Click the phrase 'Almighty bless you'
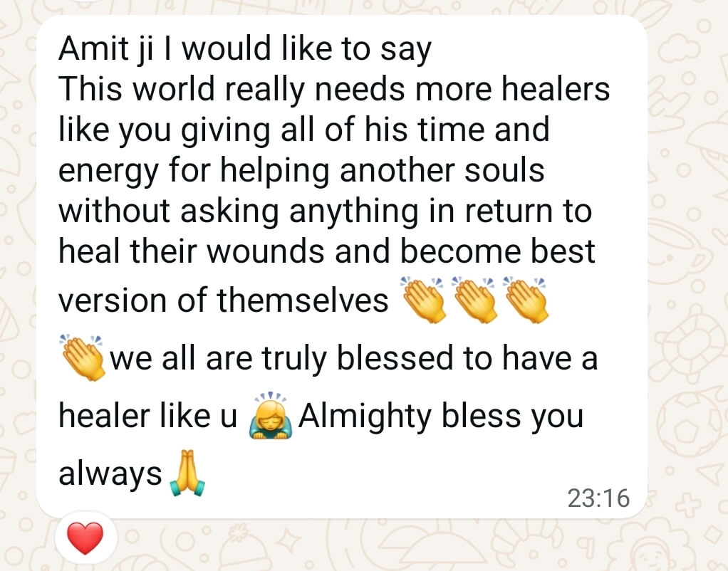This screenshot has height=571, width=728. (x=441, y=417)
